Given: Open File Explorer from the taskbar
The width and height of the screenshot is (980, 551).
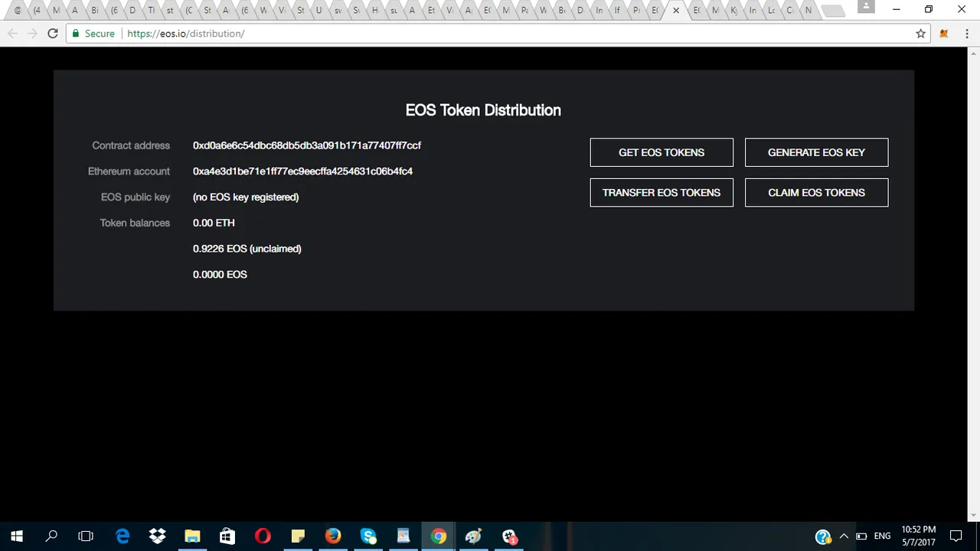Looking at the screenshot, I should pyautogui.click(x=192, y=536).
